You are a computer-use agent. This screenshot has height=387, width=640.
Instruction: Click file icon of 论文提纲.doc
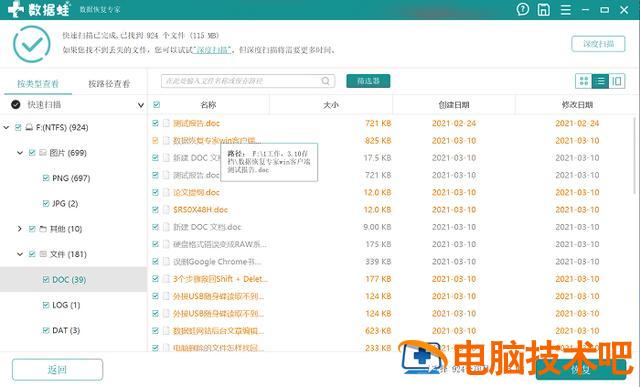(x=166, y=192)
